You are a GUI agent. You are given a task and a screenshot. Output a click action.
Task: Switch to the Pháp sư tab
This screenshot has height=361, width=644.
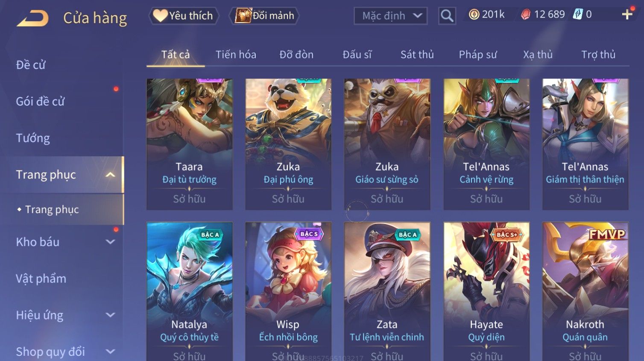click(478, 55)
